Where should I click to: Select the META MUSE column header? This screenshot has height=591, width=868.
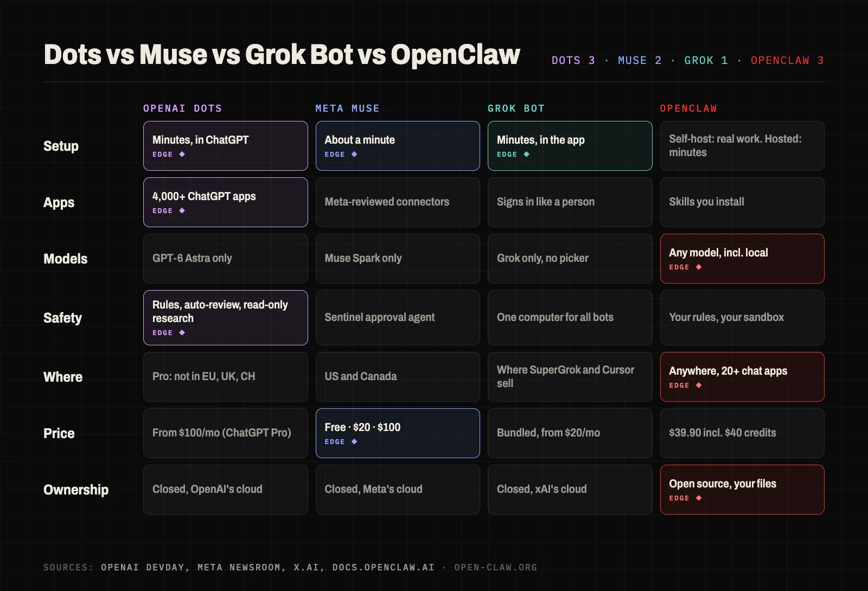(x=347, y=108)
